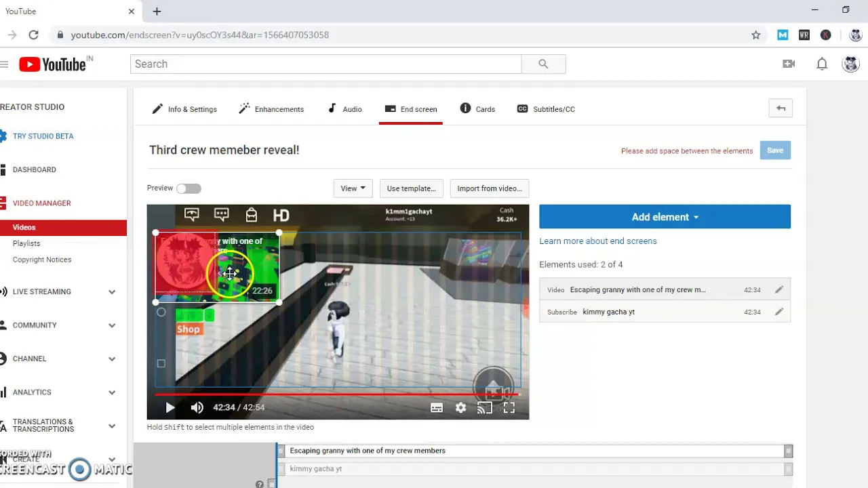Viewport: 868px width, 488px height.
Task: Click the WR browser extension icon
Action: tap(804, 35)
